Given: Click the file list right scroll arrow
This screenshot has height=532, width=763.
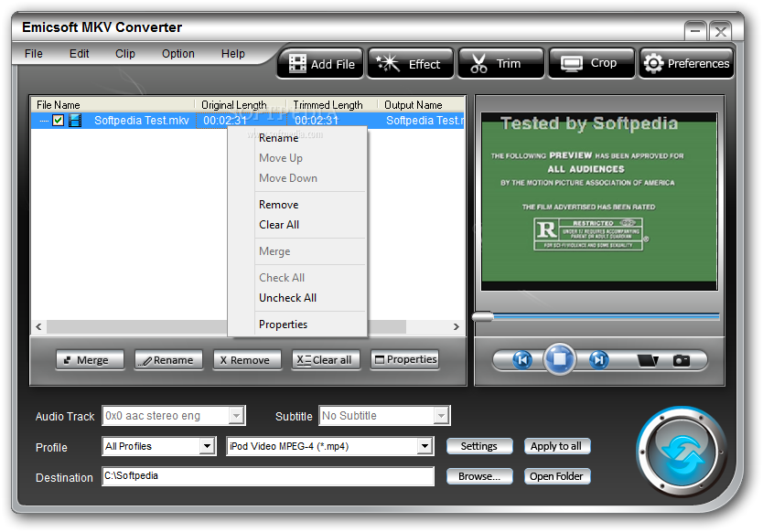Looking at the screenshot, I should click(x=456, y=326).
